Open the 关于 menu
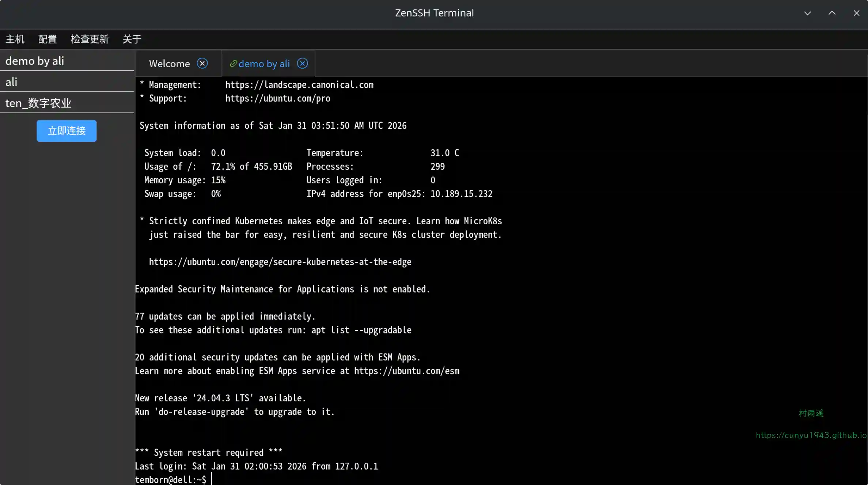The width and height of the screenshot is (868, 485). [x=132, y=39]
